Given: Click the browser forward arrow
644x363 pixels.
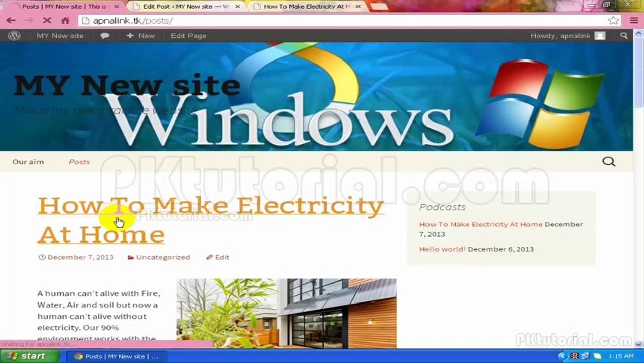Looking at the screenshot, I should click(29, 21).
